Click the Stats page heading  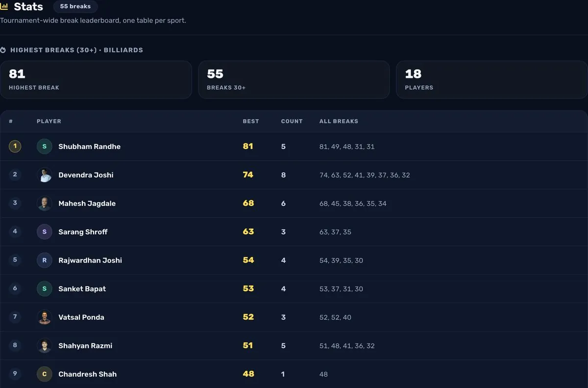point(28,7)
